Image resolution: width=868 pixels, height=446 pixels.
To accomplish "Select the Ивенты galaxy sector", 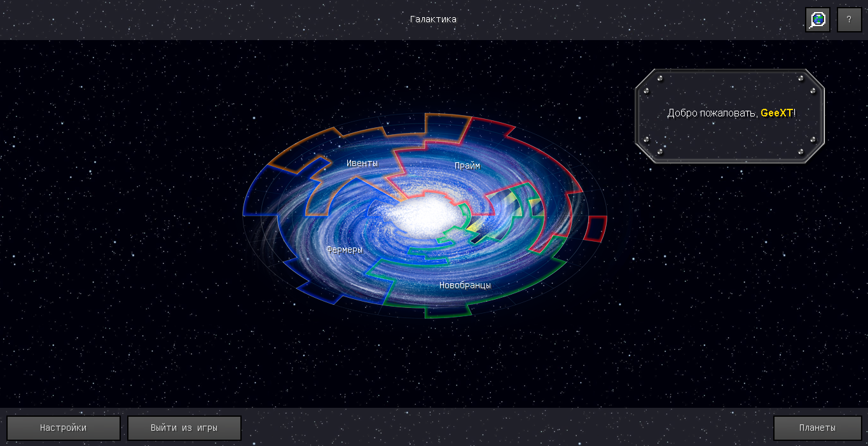I will point(362,164).
